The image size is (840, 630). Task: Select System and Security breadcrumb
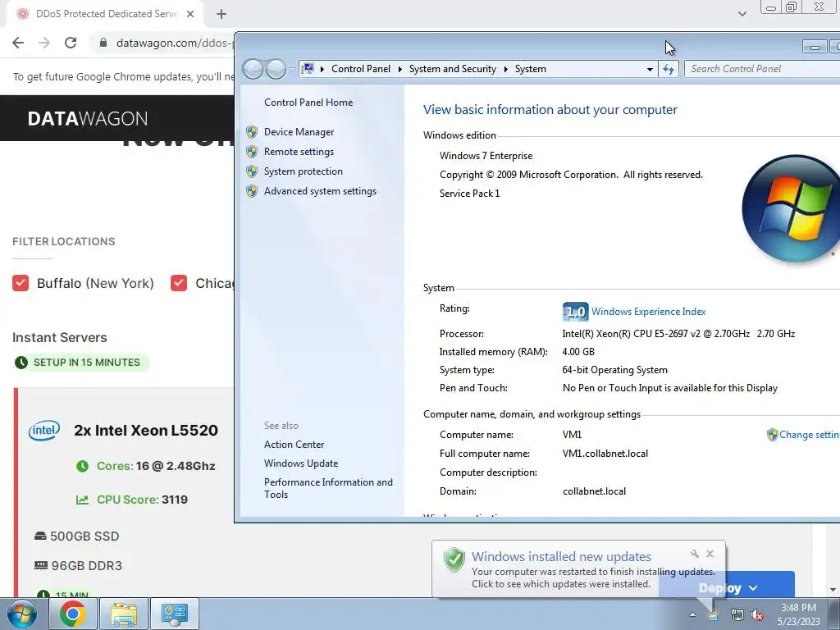(452, 69)
